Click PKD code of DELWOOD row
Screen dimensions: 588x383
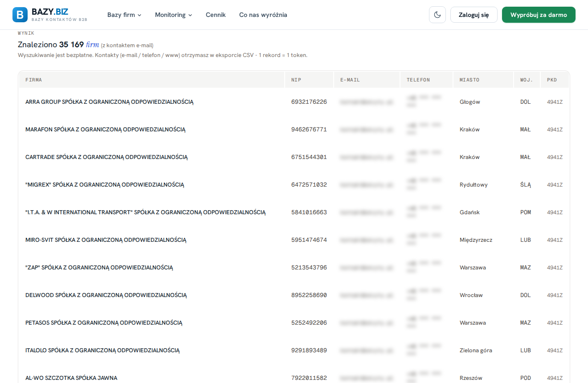point(555,295)
